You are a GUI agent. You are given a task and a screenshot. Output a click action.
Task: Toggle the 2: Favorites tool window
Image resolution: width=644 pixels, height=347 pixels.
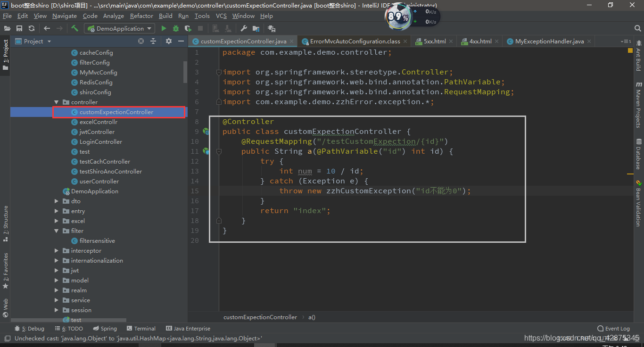click(6, 271)
